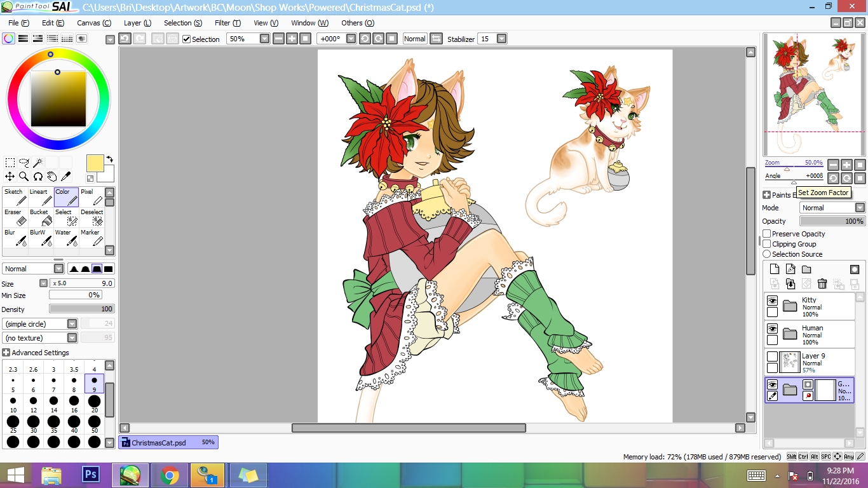Image resolution: width=868 pixels, height=488 pixels.
Task: Select the Water brush tool
Action: tap(66, 238)
